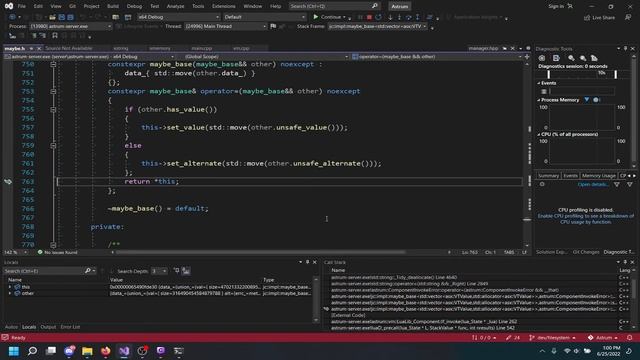Click the green Continue debugging arrow
This screenshot has height=360, width=640.
tap(316, 17)
